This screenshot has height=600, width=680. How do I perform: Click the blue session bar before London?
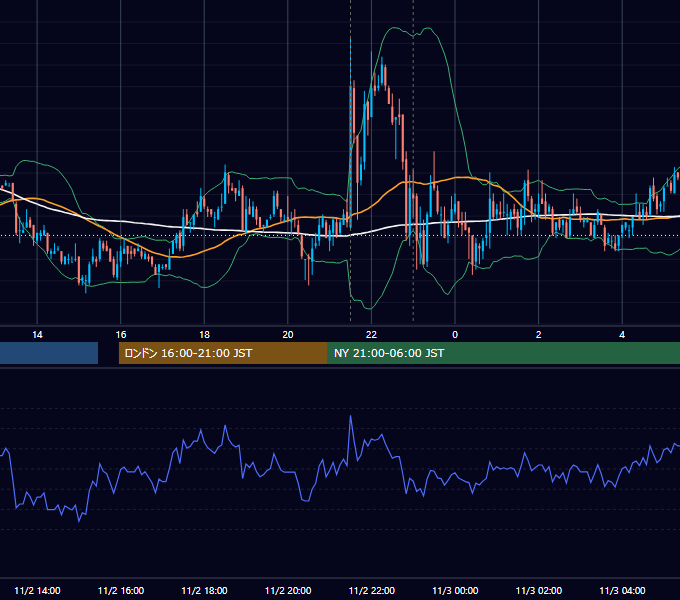click(x=49, y=353)
